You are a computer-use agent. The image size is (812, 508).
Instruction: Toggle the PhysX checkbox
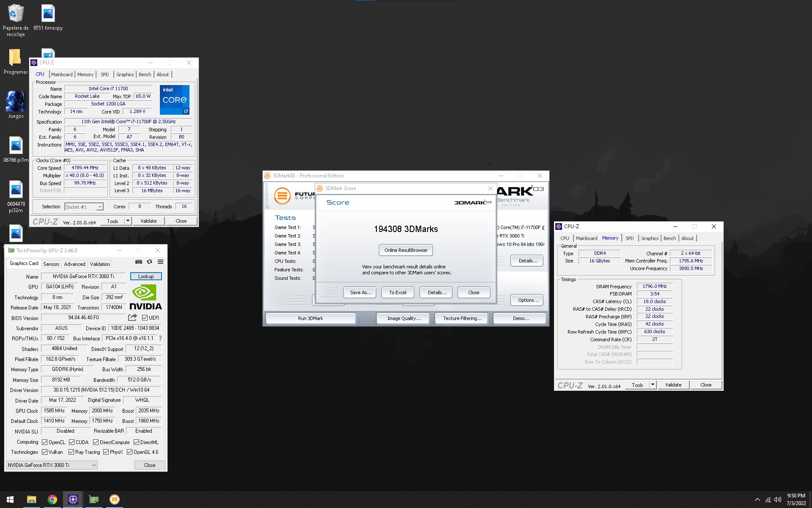point(106,452)
